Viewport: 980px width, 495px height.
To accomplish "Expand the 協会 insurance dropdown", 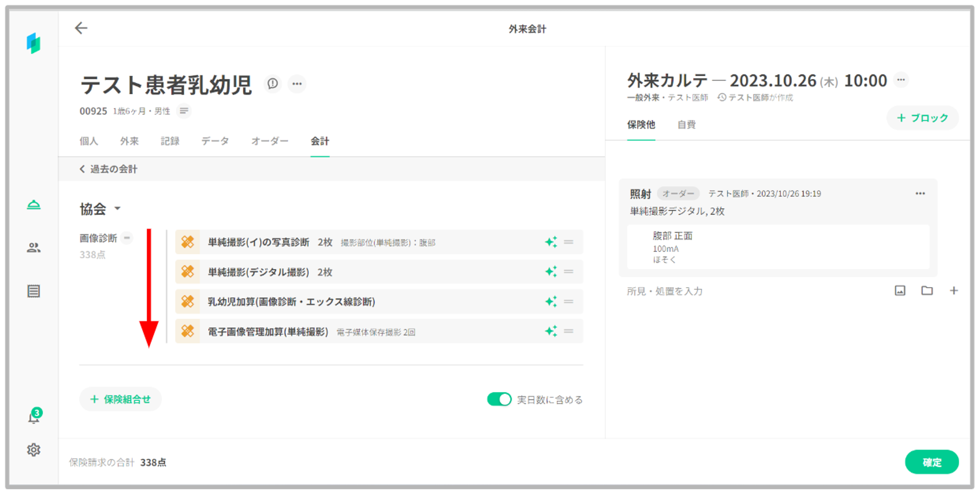I will tap(118, 209).
